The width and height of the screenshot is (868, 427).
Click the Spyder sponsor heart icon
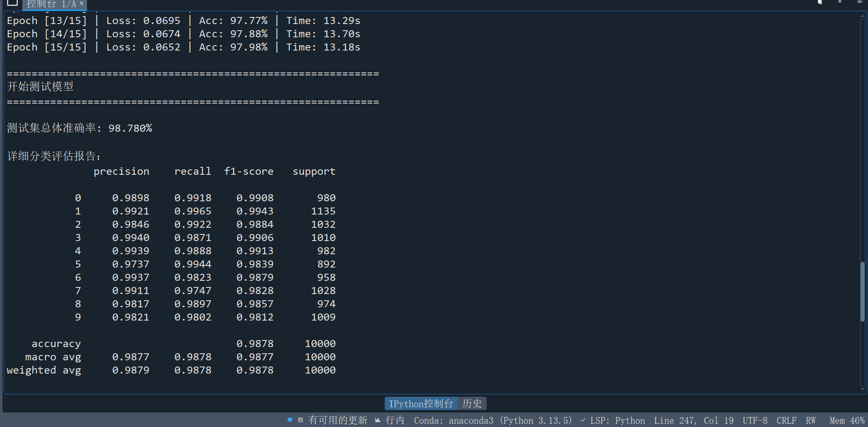pos(290,420)
